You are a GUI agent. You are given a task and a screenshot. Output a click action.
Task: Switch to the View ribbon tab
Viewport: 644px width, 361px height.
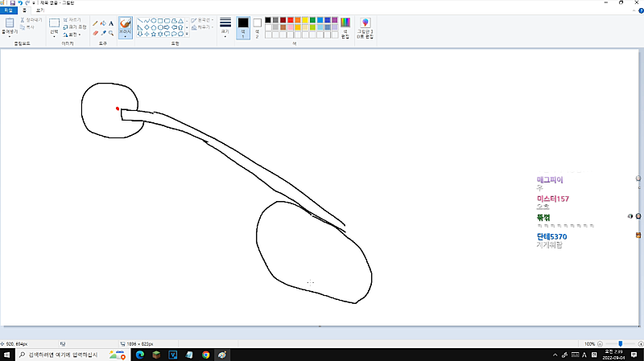(x=39, y=10)
